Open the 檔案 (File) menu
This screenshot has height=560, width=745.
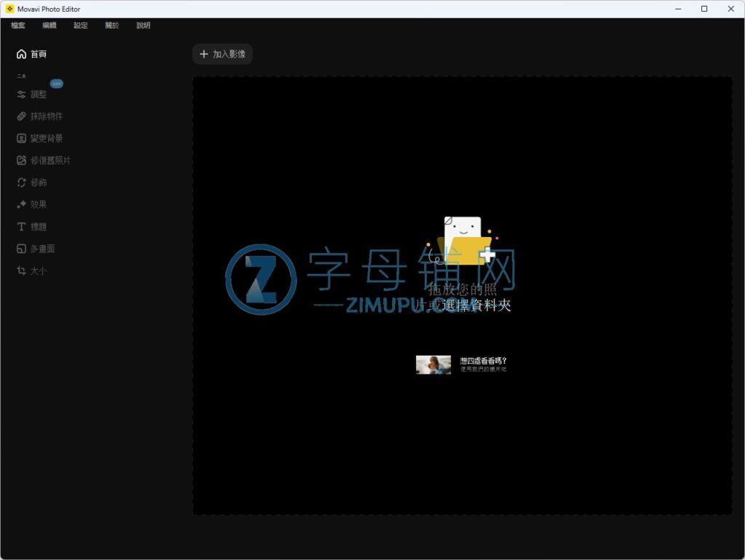click(18, 25)
